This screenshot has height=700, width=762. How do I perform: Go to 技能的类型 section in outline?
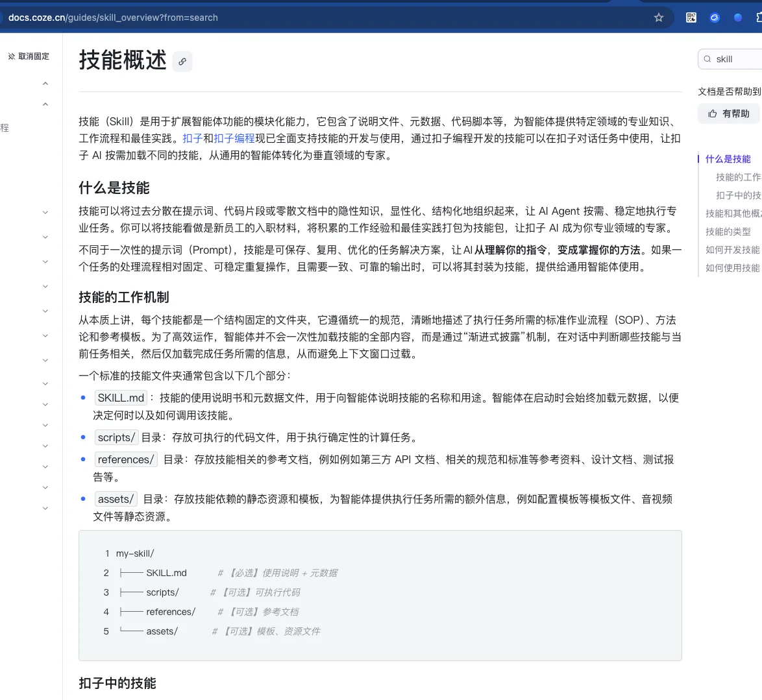[728, 232]
